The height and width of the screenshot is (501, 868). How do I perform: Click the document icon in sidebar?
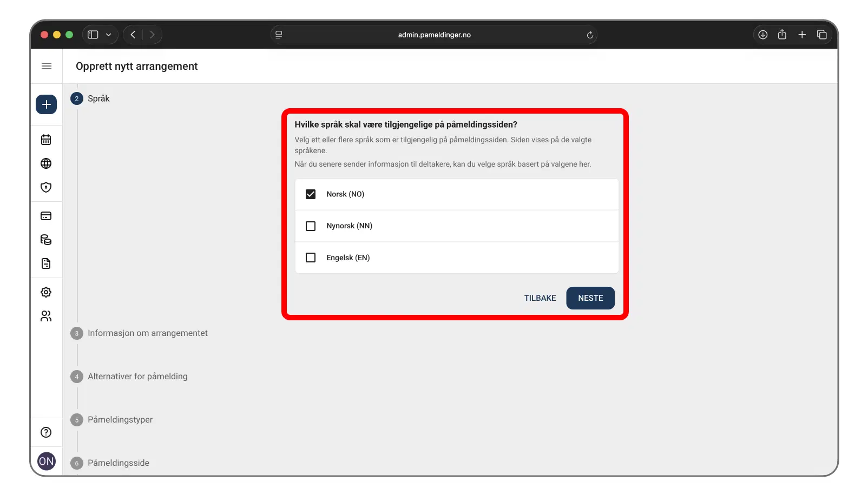(46, 263)
